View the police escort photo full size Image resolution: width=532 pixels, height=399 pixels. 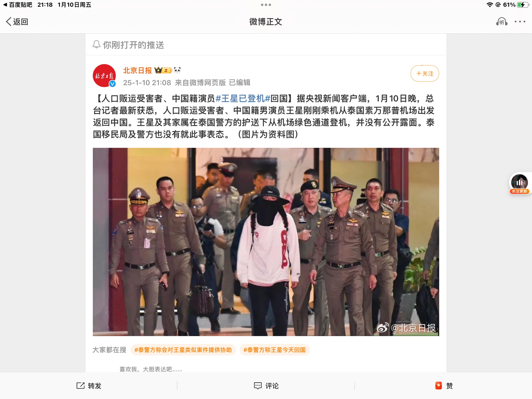266,242
